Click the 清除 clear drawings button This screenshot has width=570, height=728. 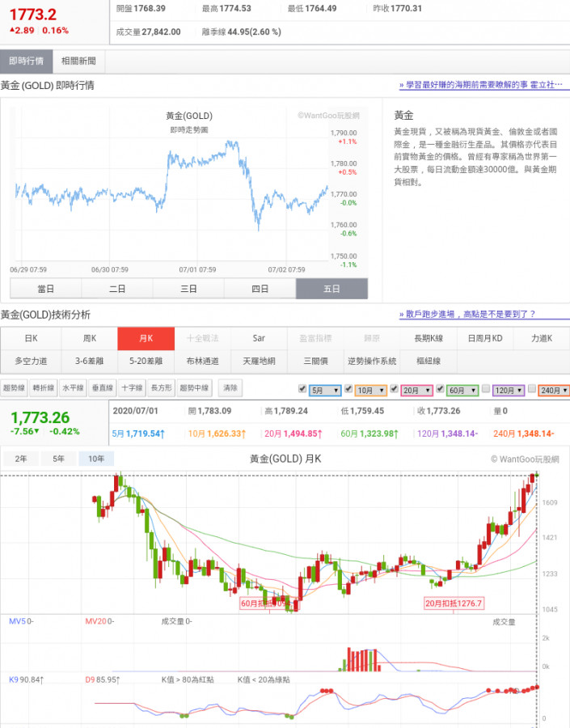tap(230, 387)
